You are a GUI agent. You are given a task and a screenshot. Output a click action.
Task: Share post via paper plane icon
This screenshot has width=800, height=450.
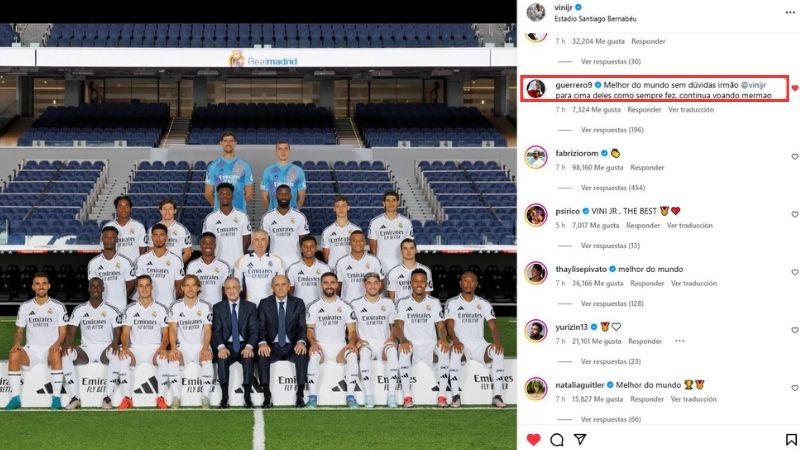coord(580,439)
